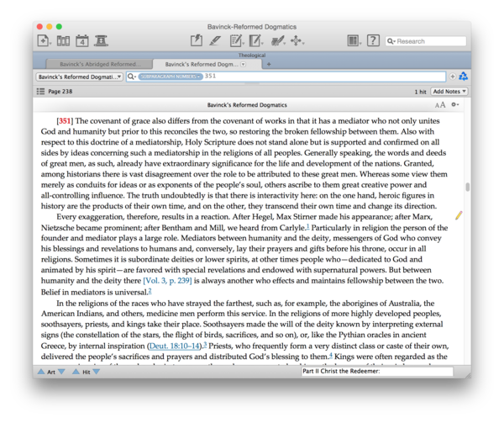Open the dropdown arrow on Reformed Dogm tab
Viewport: 504px width, 423px height.
244,65
